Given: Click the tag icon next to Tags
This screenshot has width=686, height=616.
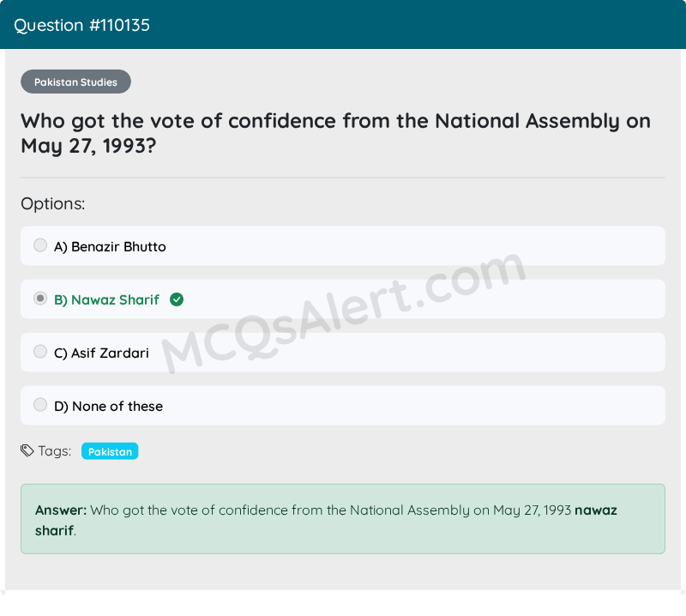Looking at the screenshot, I should [x=27, y=450].
